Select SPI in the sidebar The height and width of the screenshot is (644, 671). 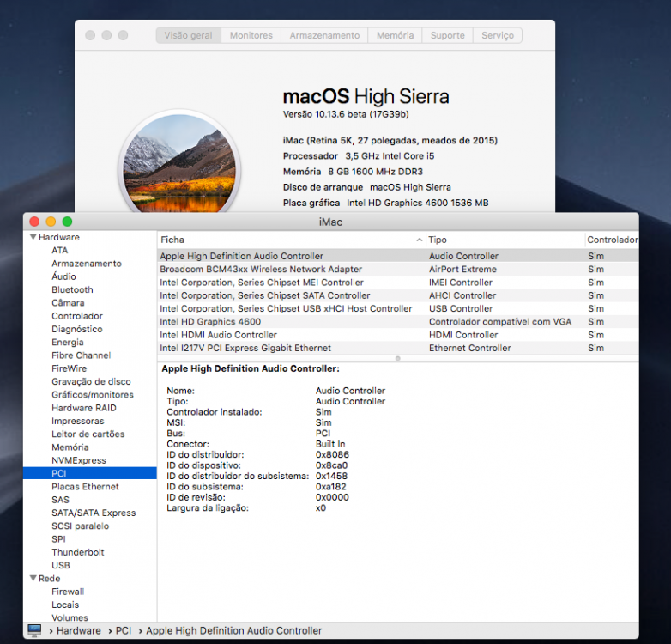58,539
